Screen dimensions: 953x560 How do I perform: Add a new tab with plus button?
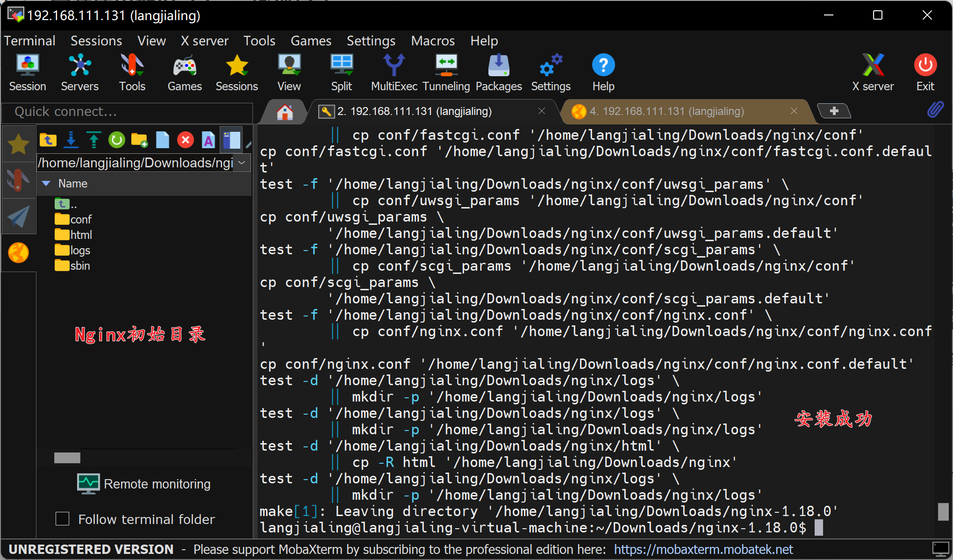(x=834, y=111)
